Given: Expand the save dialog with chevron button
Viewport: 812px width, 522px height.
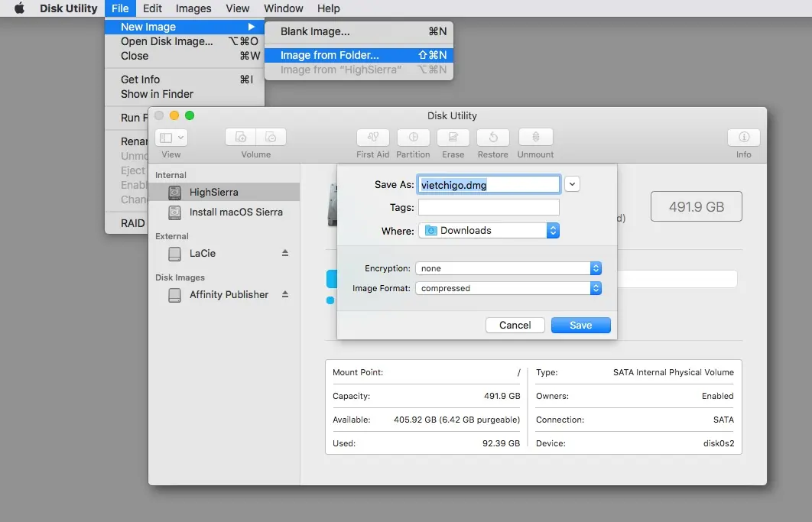Looking at the screenshot, I should click(573, 184).
